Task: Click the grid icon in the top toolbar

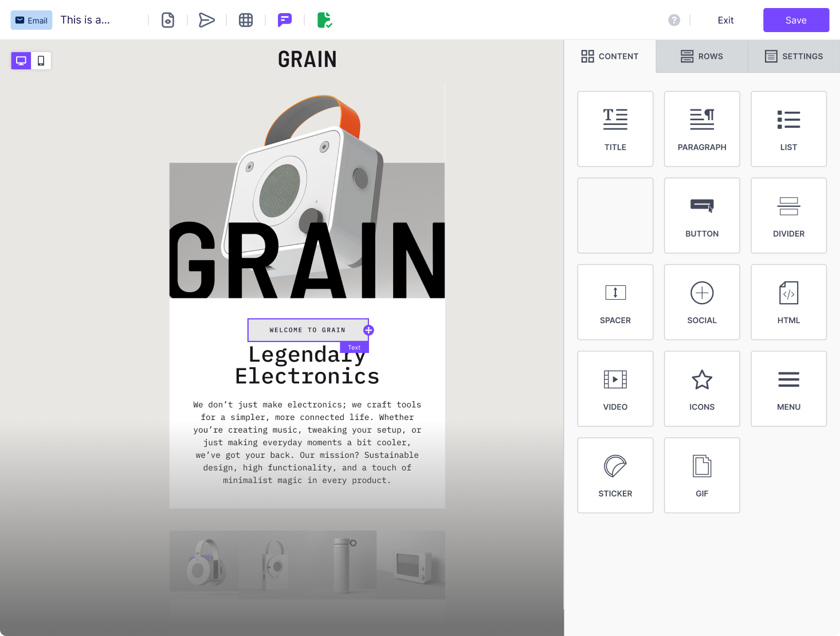Action: [x=246, y=19]
